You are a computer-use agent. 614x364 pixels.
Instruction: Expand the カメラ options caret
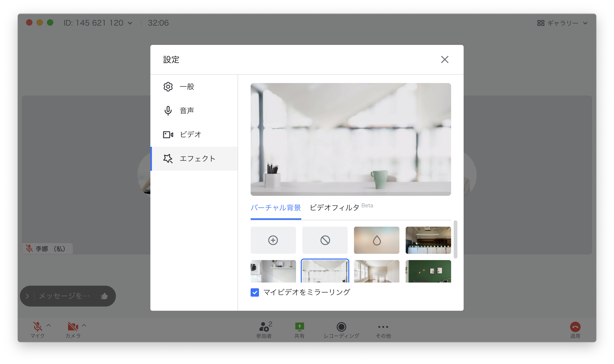(x=84, y=325)
